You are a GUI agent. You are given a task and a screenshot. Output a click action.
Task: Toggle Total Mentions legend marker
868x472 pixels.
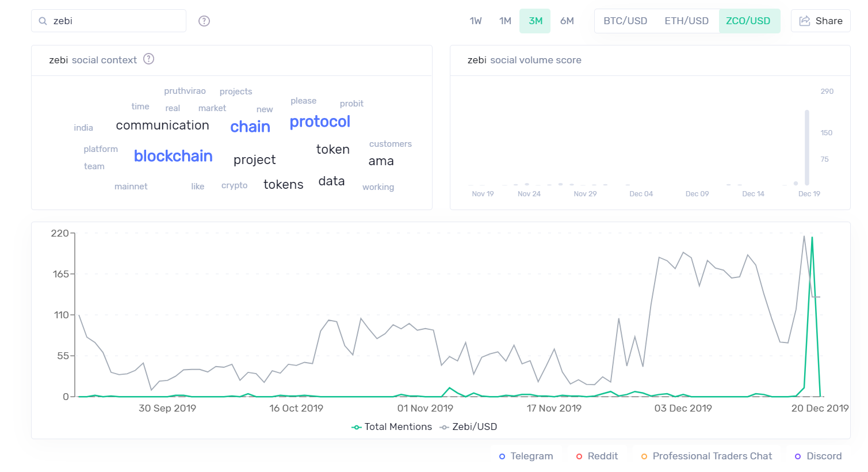pos(357,427)
